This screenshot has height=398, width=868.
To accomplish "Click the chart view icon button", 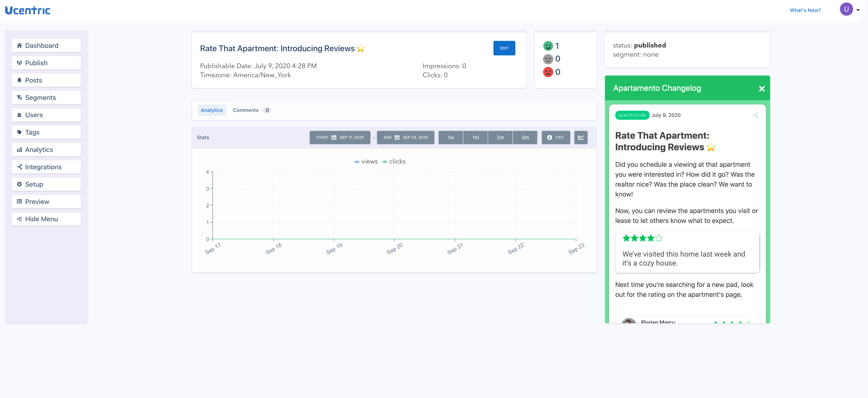I will (581, 137).
